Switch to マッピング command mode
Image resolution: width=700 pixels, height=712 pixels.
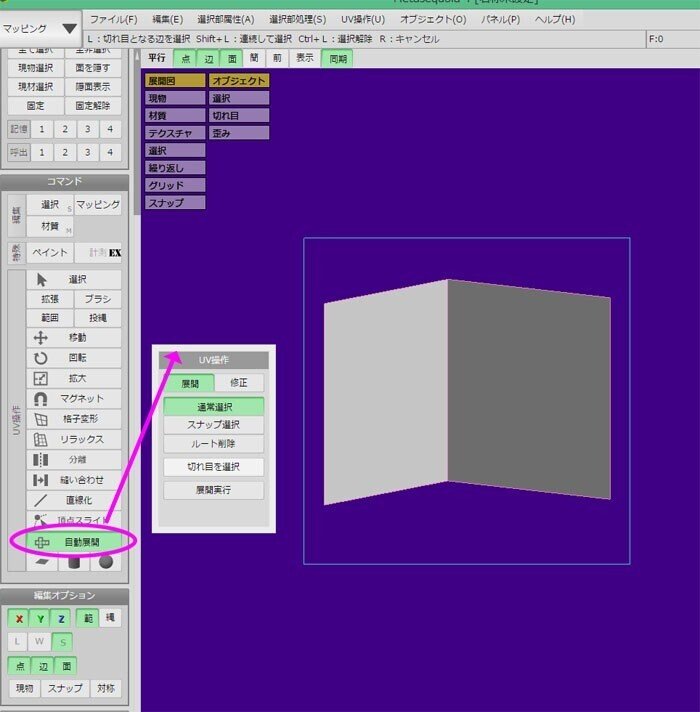[98, 205]
